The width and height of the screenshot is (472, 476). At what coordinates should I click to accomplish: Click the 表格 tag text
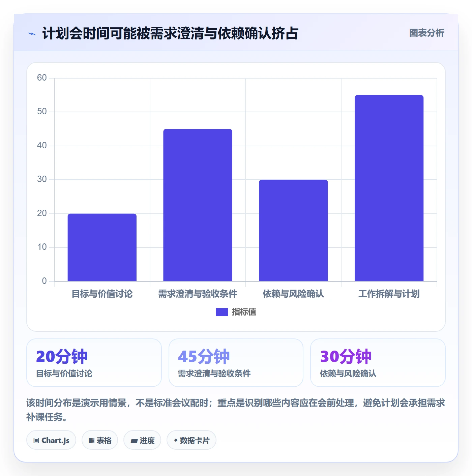tap(104, 441)
